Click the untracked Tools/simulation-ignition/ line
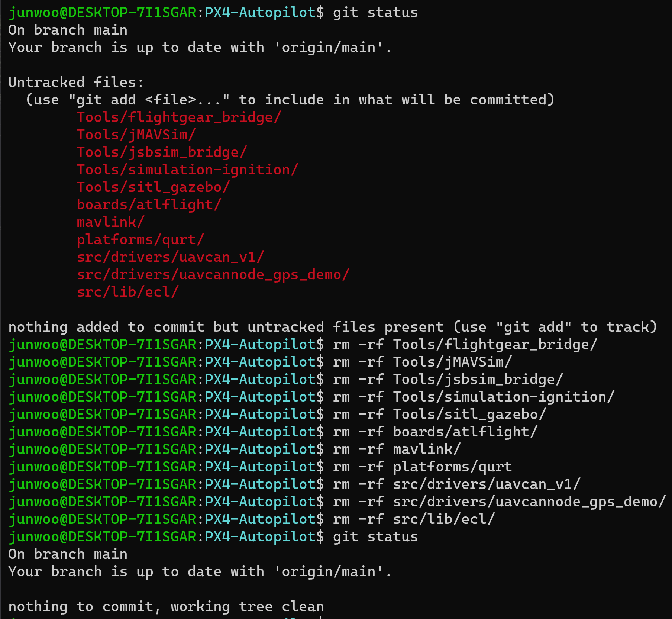This screenshot has width=672, height=619. (x=187, y=170)
